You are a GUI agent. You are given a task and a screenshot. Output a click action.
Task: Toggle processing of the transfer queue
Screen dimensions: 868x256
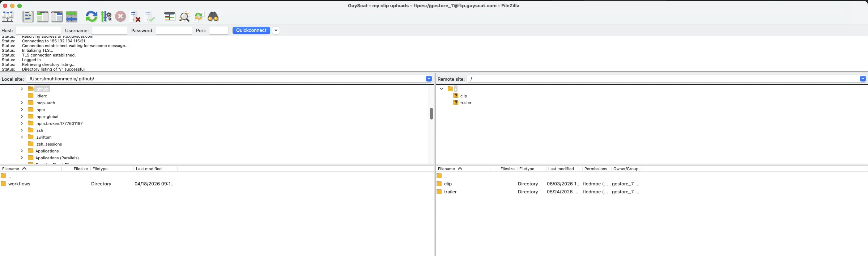[x=106, y=16]
